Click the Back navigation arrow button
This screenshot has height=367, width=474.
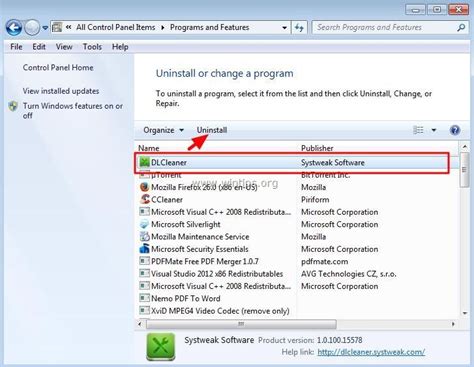click(x=14, y=28)
